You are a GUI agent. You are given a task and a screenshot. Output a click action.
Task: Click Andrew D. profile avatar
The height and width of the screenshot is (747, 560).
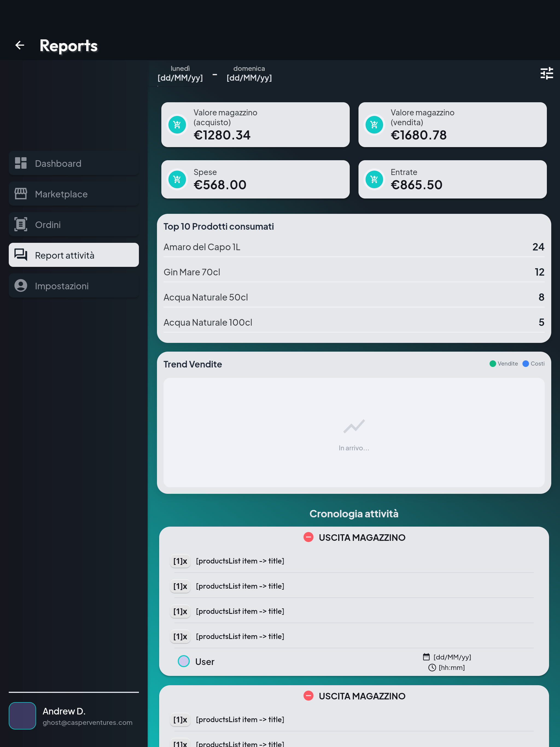click(x=22, y=716)
